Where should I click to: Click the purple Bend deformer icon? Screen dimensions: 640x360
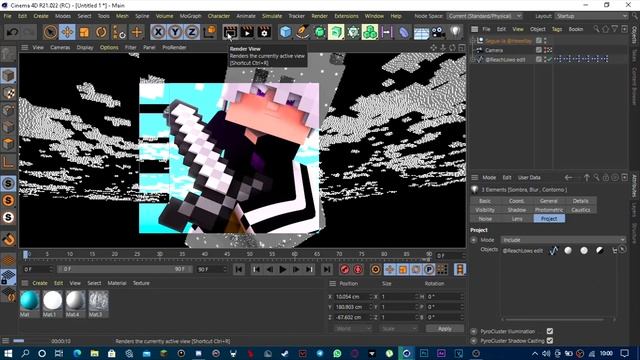point(404,32)
